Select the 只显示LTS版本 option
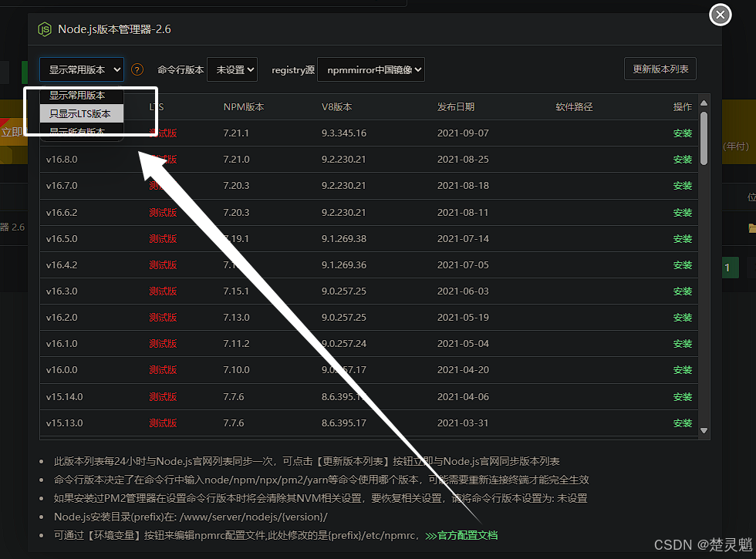This screenshot has height=559, width=756. click(x=82, y=114)
